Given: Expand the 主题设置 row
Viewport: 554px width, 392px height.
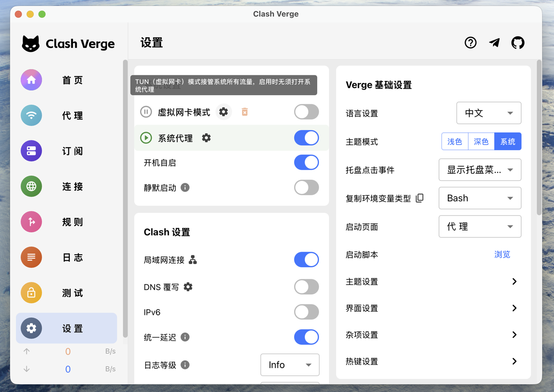Looking at the screenshot, I should [x=433, y=282].
